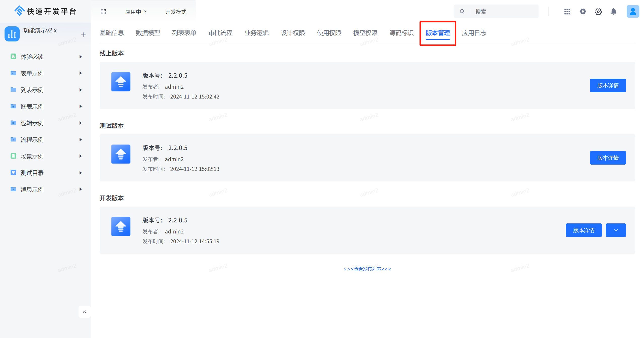Click 版本详情 for the 测试版本
644x338 pixels.
pos(608,158)
